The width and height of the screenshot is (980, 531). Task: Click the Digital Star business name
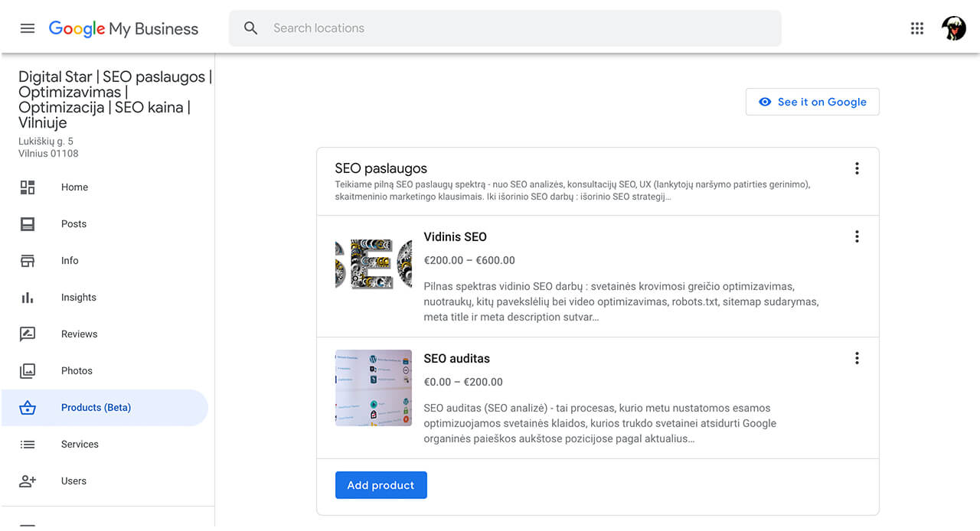pos(115,99)
